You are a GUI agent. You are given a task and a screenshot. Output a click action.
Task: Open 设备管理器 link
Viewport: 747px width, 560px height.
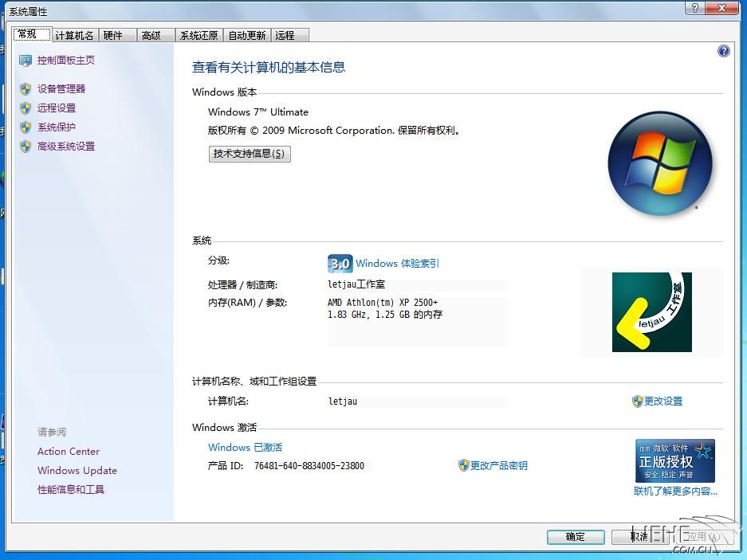[x=61, y=89]
